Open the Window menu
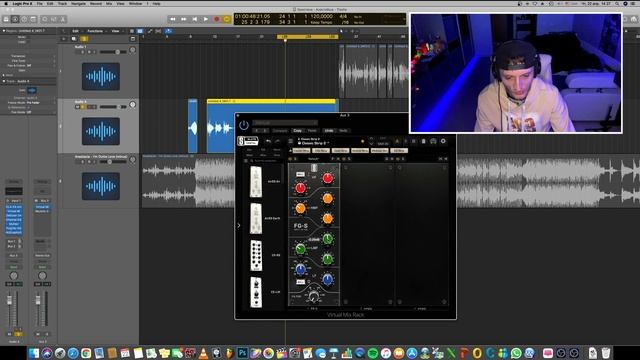Screen dimensions: 640x360 coord(136,3)
